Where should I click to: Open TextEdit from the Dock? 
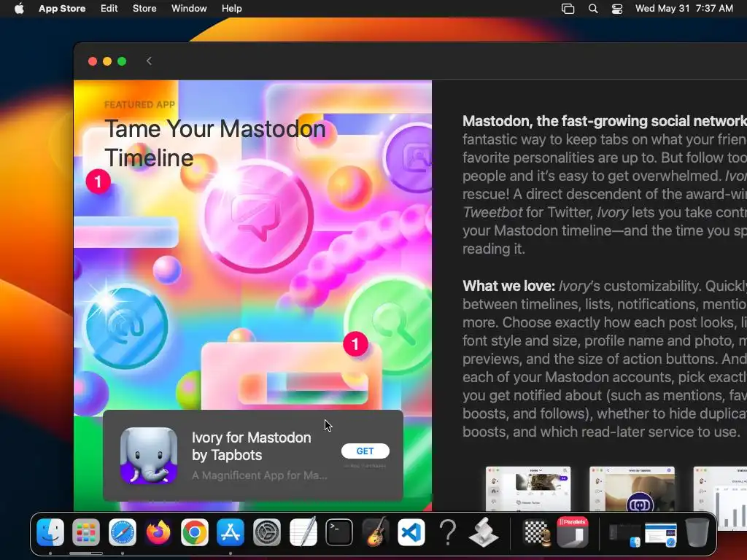(303, 532)
